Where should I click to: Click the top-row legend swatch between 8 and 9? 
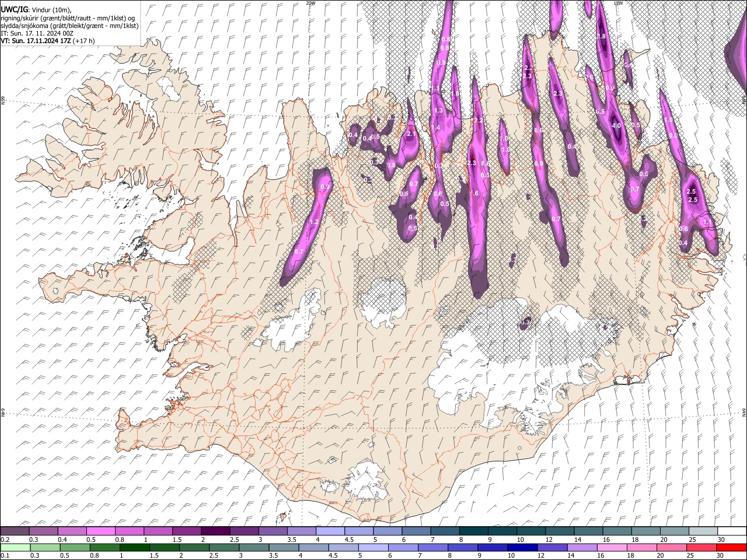tap(474, 531)
